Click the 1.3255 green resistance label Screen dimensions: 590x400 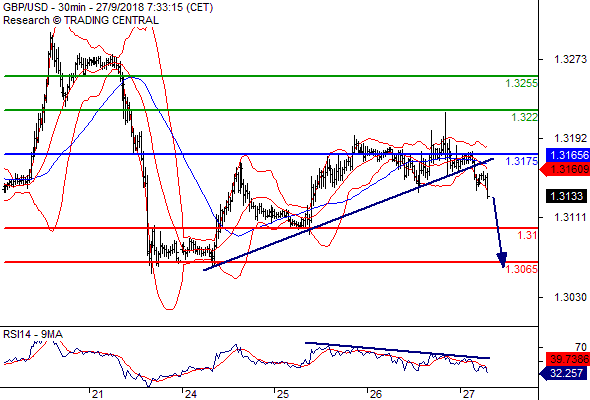(521, 83)
